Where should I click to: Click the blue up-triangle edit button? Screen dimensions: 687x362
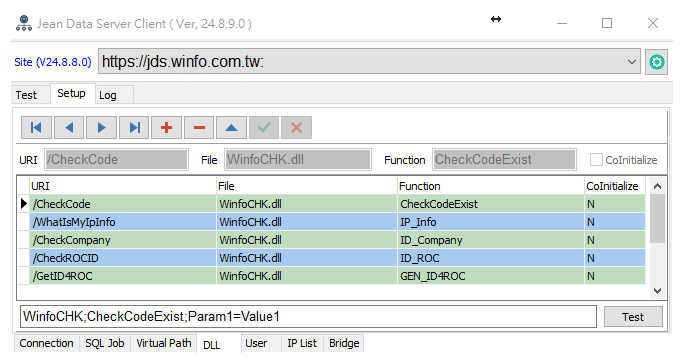click(x=231, y=128)
